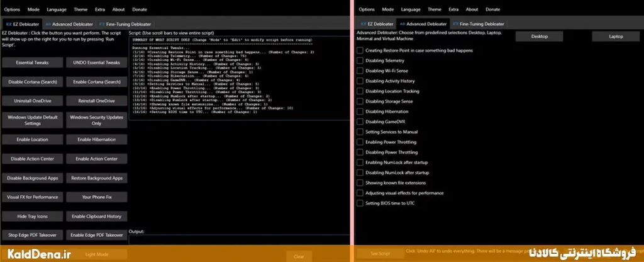
Task: Click Disable Cortana (Search) button
Action: [x=33, y=82]
